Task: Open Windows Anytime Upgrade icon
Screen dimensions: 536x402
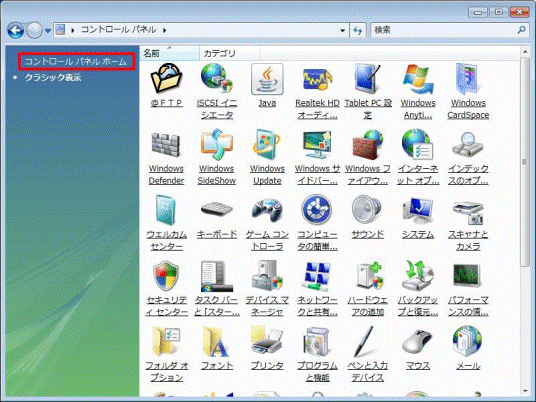Action: [x=418, y=79]
